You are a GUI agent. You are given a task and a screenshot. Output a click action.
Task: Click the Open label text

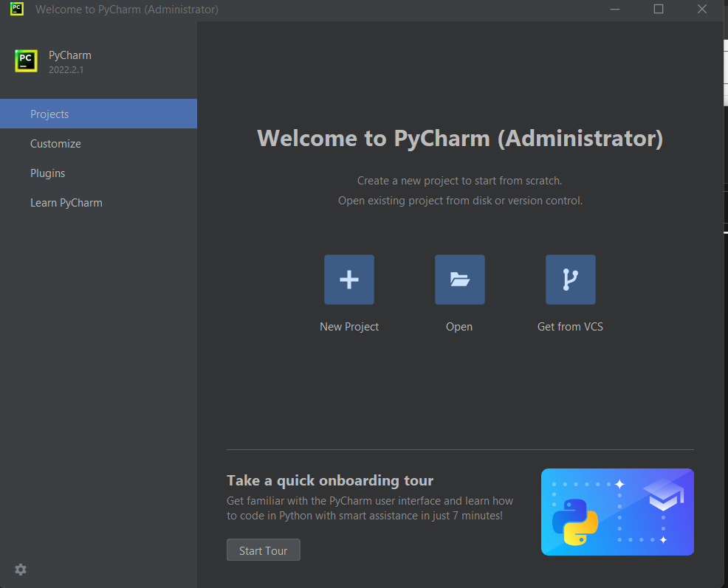(459, 327)
